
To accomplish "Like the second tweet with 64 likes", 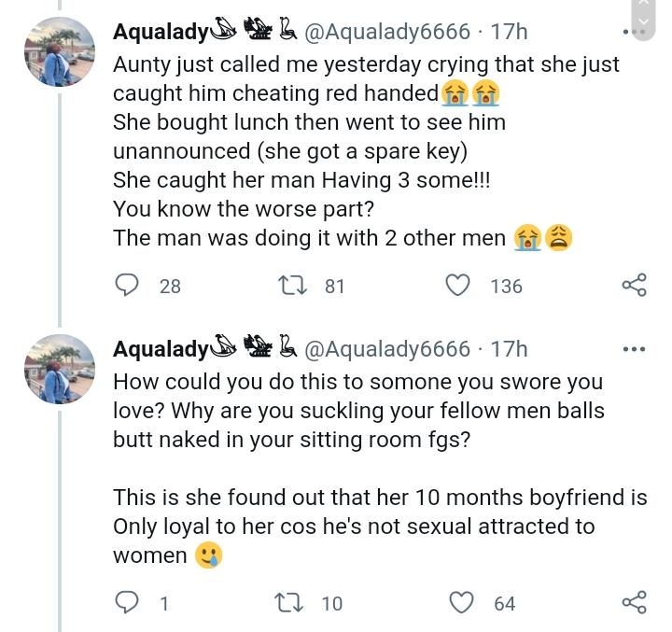I will pyautogui.click(x=462, y=602).
